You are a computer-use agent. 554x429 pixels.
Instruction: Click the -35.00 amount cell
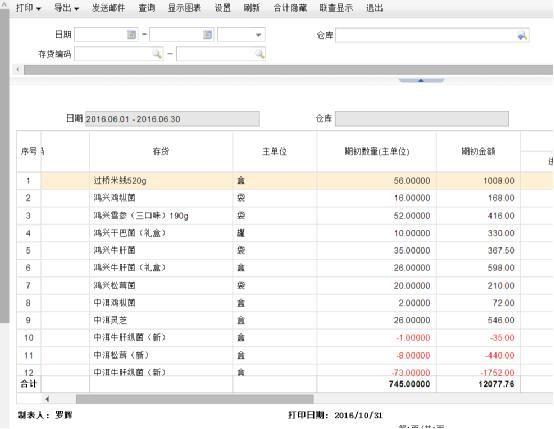click(478, 338)
